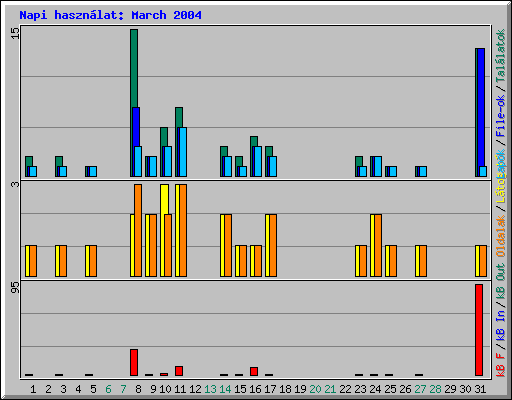The image size is (512, 400).
Task: Click day label "24" on x-axis
Action: point(375,389)
